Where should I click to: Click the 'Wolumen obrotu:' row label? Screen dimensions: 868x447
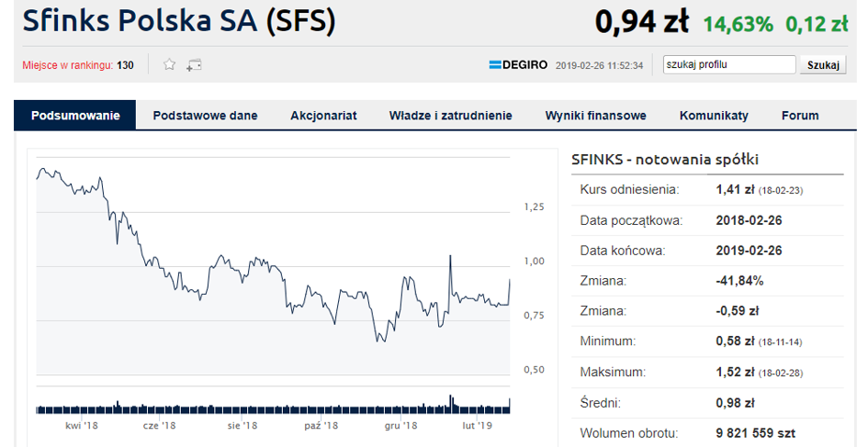coord(629,433)
